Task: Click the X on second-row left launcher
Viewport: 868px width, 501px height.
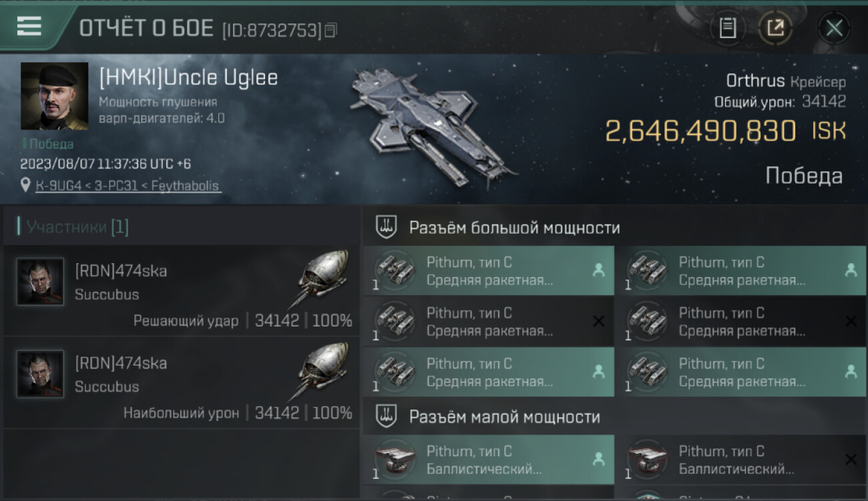Action: pos(599,321)
